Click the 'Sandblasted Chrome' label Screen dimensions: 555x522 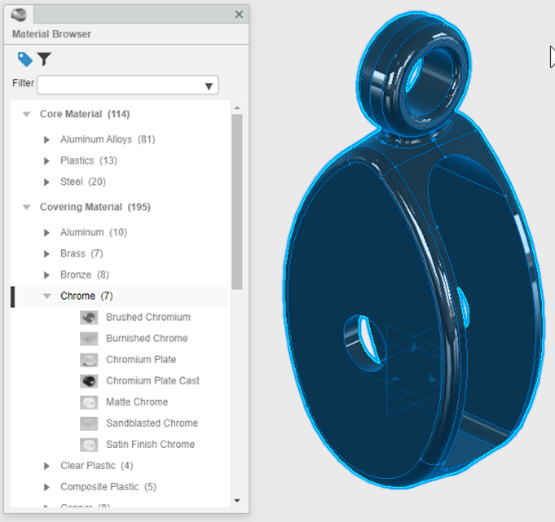tap(152, 423)
